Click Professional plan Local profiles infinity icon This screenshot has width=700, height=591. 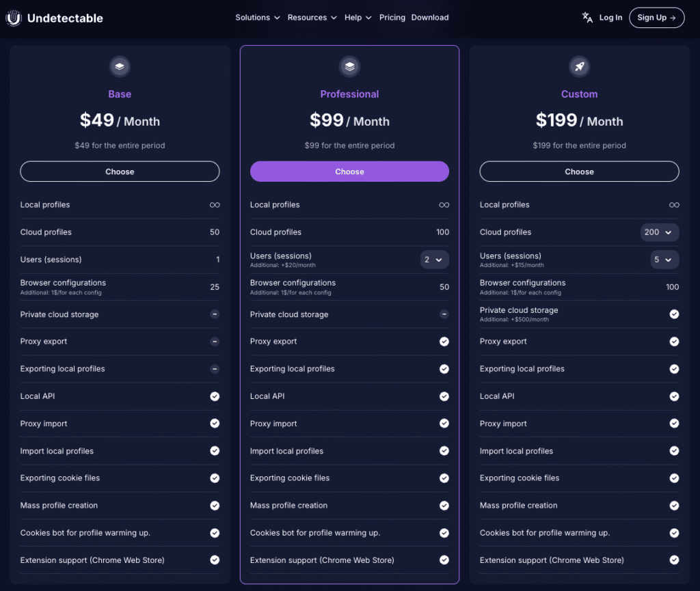(x=444, y=205)
